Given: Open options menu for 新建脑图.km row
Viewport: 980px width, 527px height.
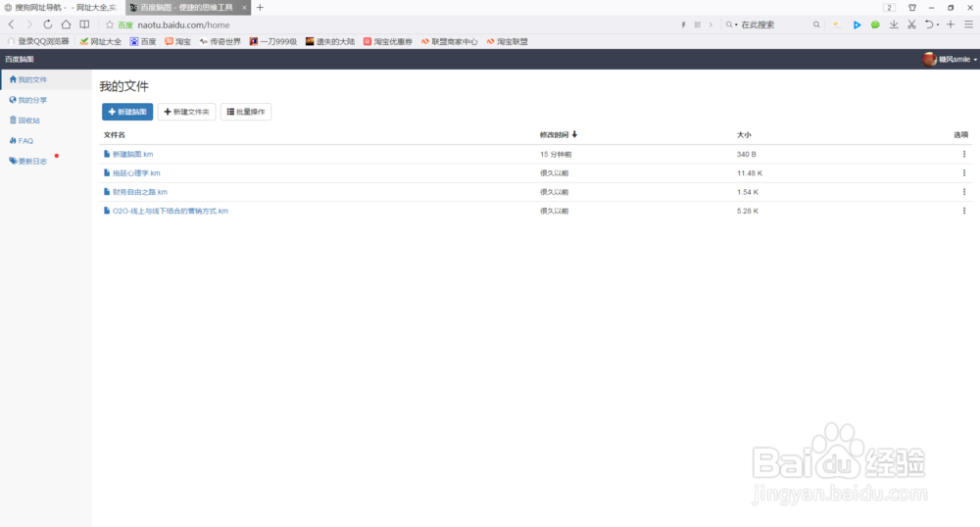Looking at the screenshot, I should (x=963, y=154).
